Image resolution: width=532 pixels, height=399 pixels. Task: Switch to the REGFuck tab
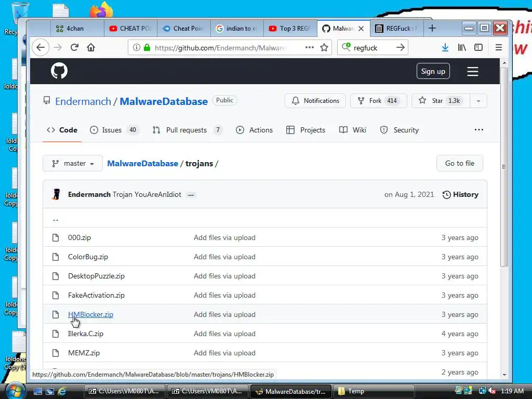tap(397, 29)
